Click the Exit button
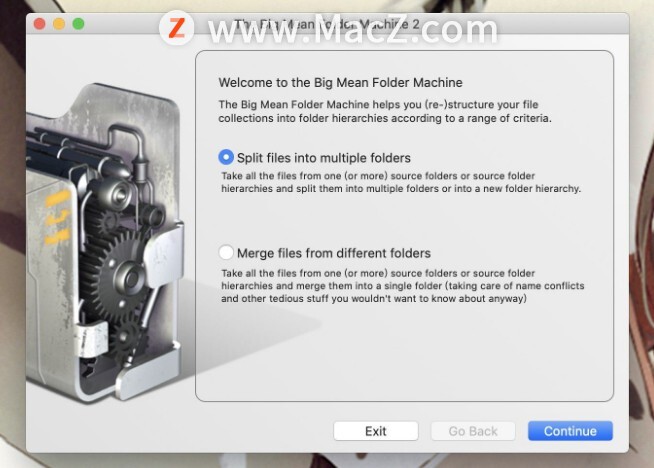The width and height of the screenshot is (654, 468). 376,431
